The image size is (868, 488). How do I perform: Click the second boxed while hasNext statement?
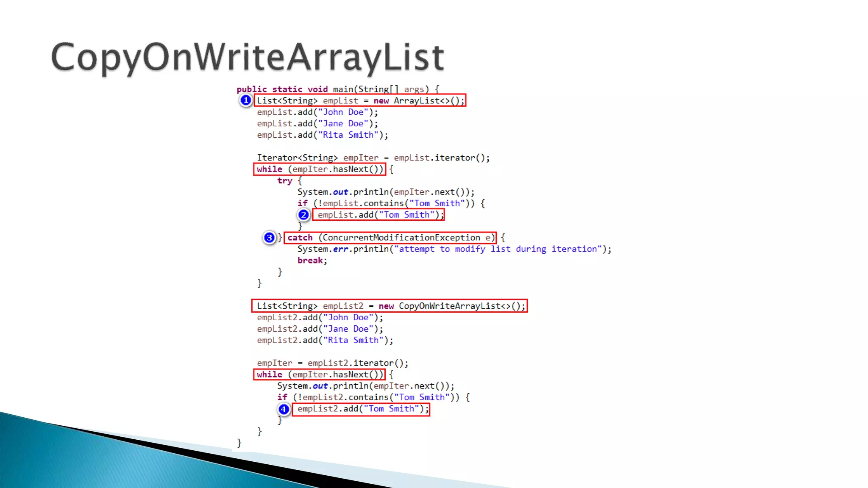click(319, 374)
